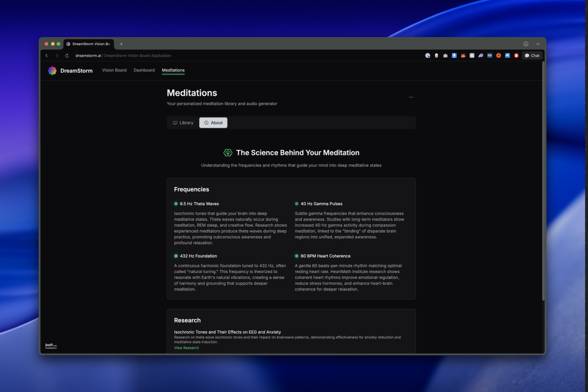Open the MetaMask fox extension
This screenshot has height=392, width=588.
pyautogui.click(x=463, y=55)
